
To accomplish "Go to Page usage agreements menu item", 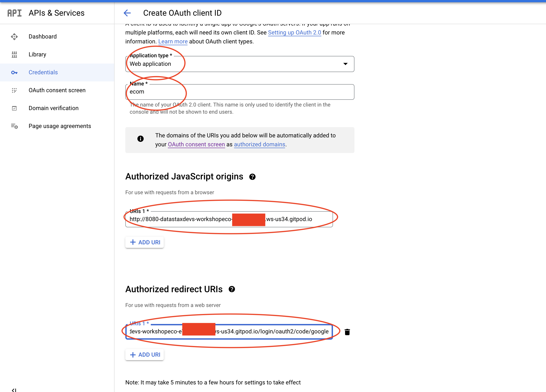I will [60, 126].
